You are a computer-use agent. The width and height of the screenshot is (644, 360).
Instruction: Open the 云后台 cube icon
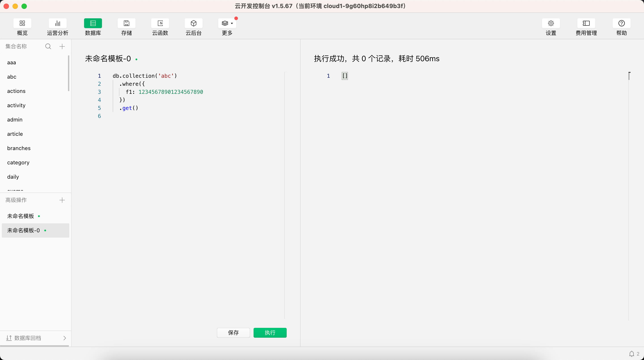click(x=193, y=23)
